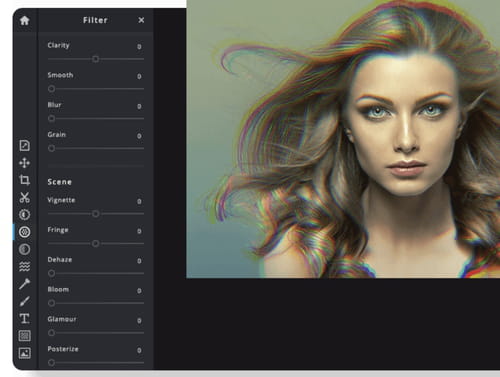Click the Bloom label
The height and width of the screenshot is (377, 500).
[58, 289]
